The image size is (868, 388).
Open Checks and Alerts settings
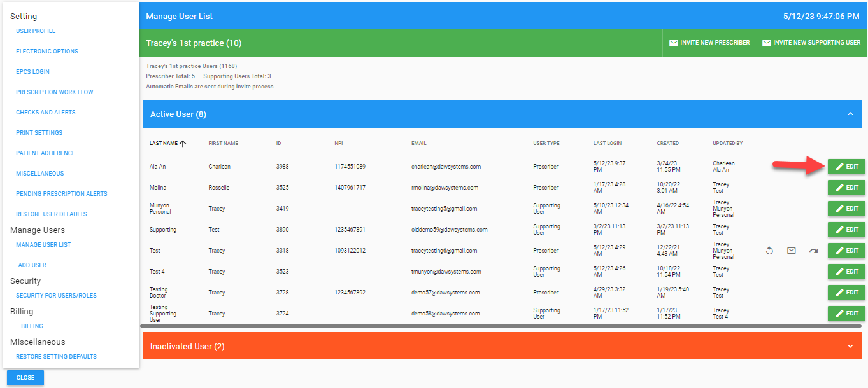coord(46,113)
